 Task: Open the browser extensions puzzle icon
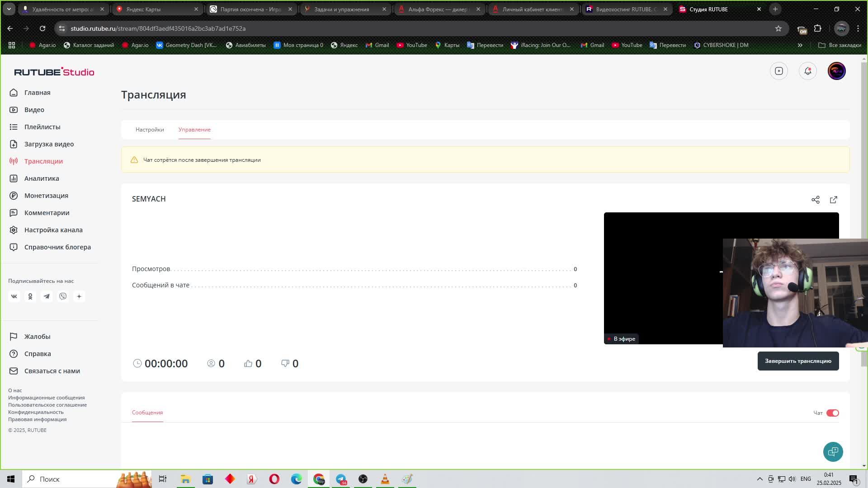click(817, 28)
